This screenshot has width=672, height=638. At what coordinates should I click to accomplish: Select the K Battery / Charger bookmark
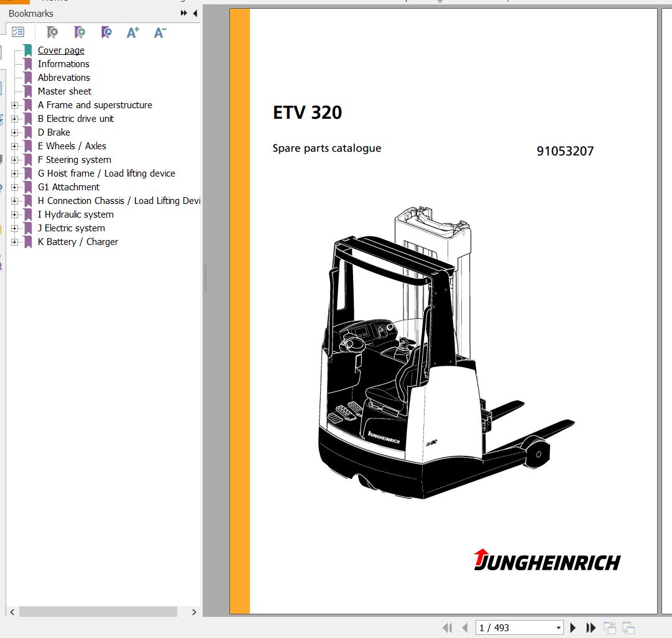pyautogui.click(x=78, y=242)
